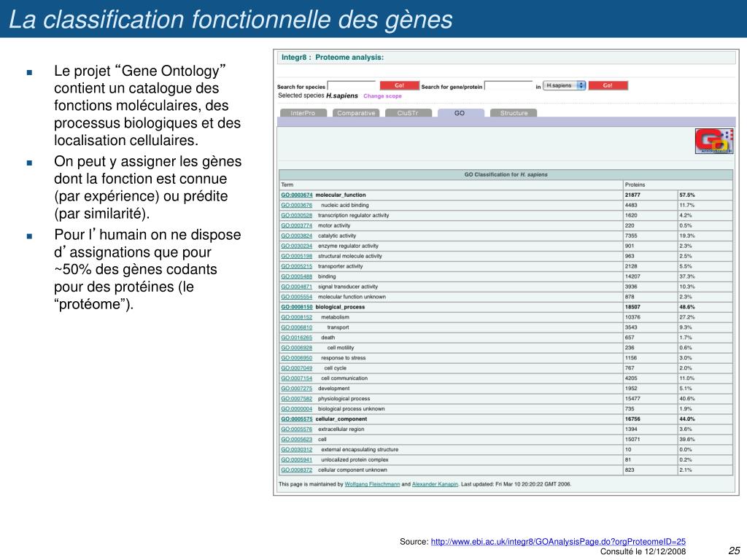The width and height of the screenshot is (747, 560).
Task: Open GO:0003774 motor activity link
Action: click(x=297, y=226)
